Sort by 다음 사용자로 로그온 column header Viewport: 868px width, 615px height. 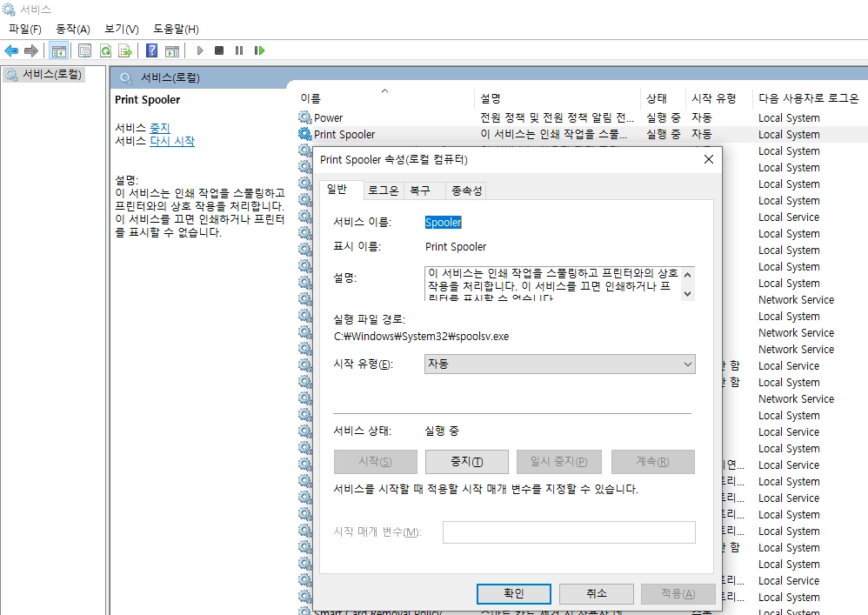(x=808, y=98)
